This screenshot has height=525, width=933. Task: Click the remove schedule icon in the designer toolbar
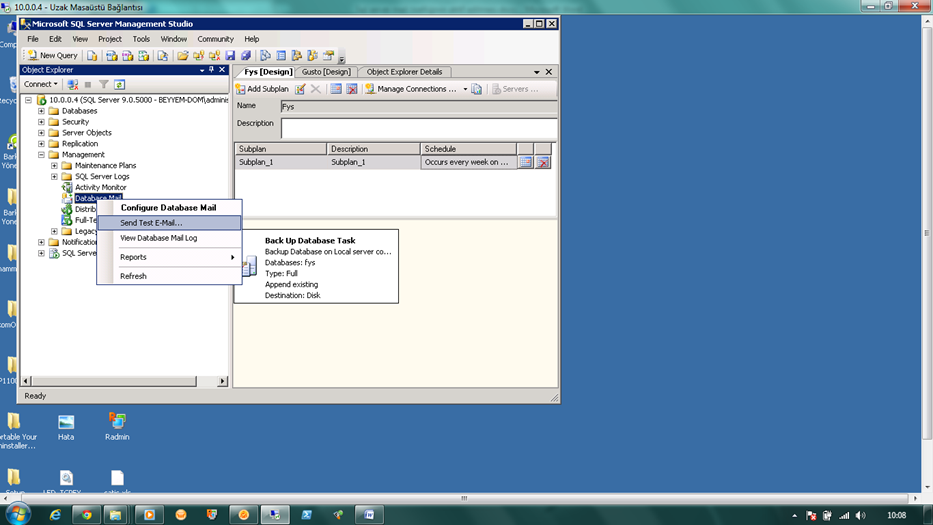pyautogui.click(x=352, y=89)
